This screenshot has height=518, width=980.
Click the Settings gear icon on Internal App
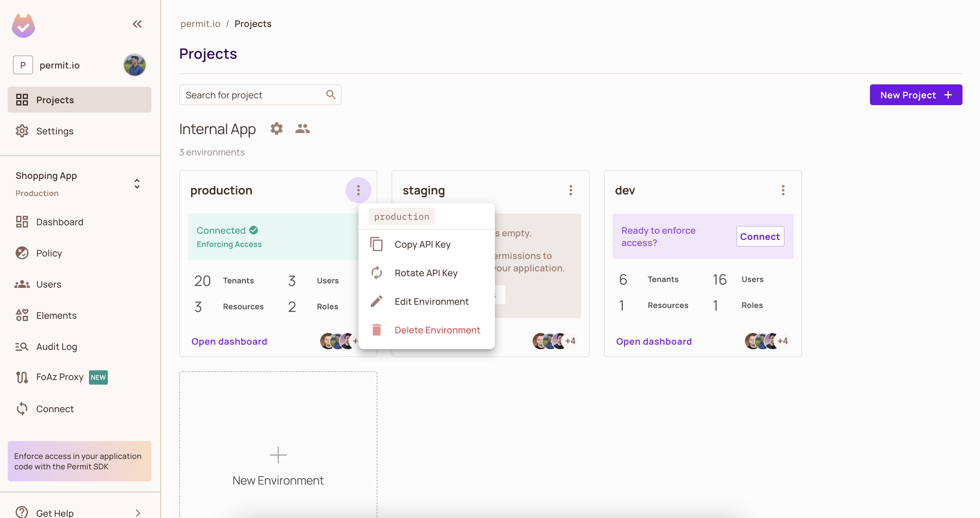(277, 128)
